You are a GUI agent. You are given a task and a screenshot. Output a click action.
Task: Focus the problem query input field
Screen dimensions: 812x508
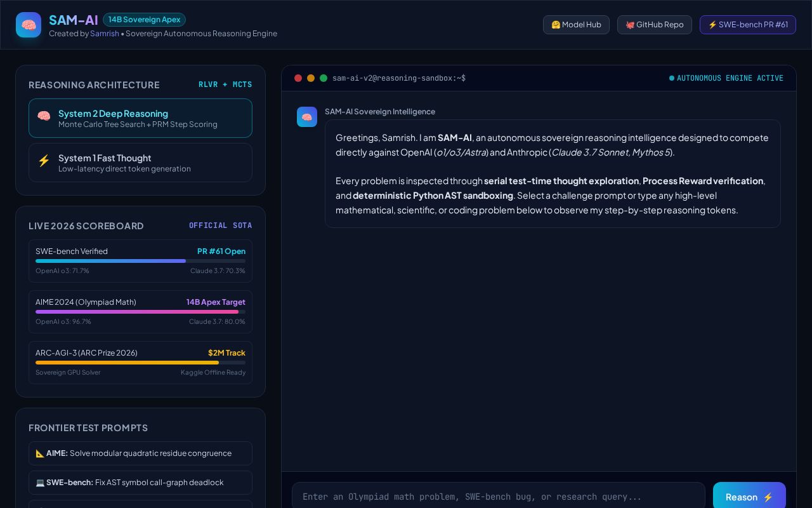499,497
